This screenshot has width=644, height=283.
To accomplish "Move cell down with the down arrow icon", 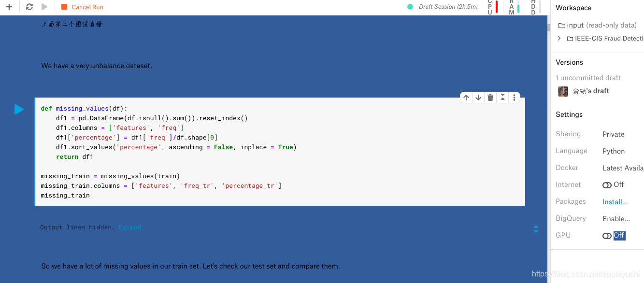I will (x=478, y=98).
